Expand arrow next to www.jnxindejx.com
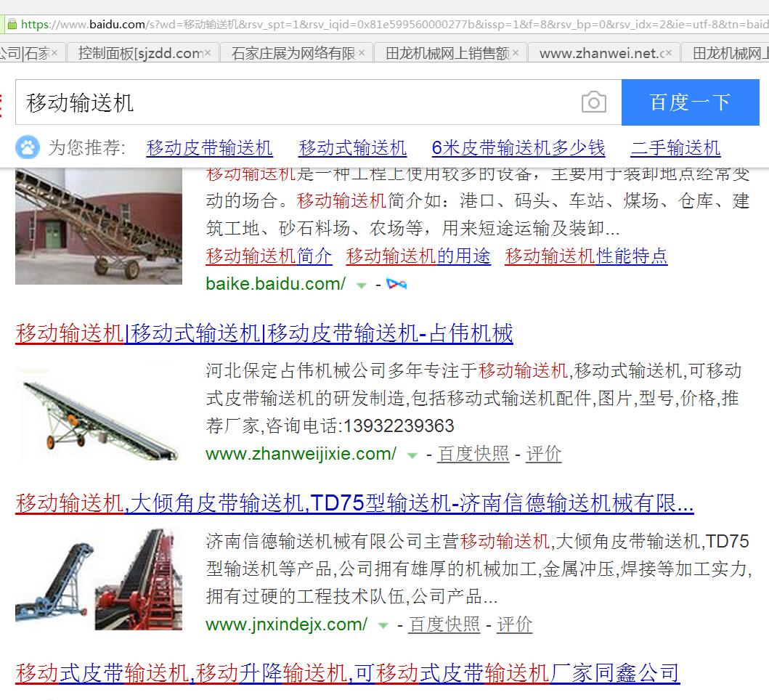The width and height of the screenshot is (769, 700). coord(383,626)
